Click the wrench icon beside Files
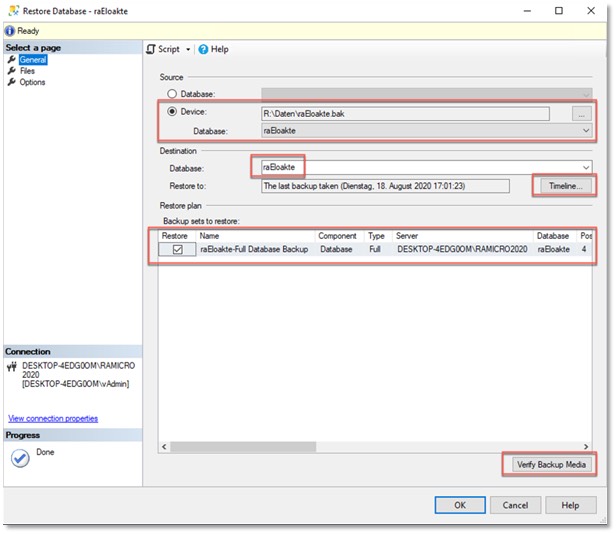Image resolution: width=616 pixels, height=534 pixels. coord(12,71)
